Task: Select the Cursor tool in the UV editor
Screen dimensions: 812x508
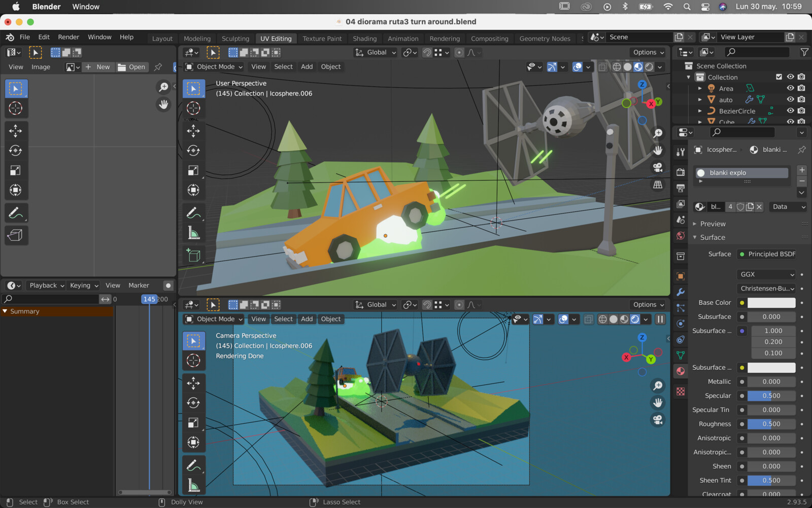Action: click(15, 108)
